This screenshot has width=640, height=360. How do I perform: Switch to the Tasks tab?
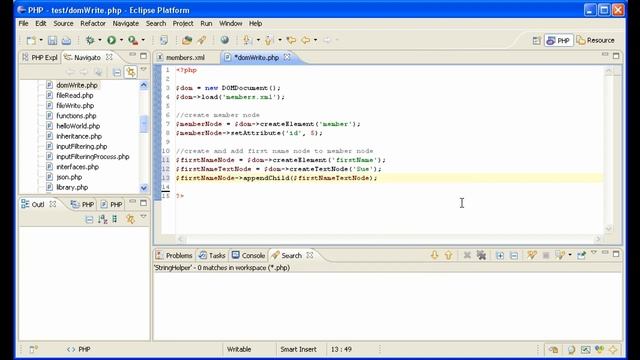click(x=212, y=255)
